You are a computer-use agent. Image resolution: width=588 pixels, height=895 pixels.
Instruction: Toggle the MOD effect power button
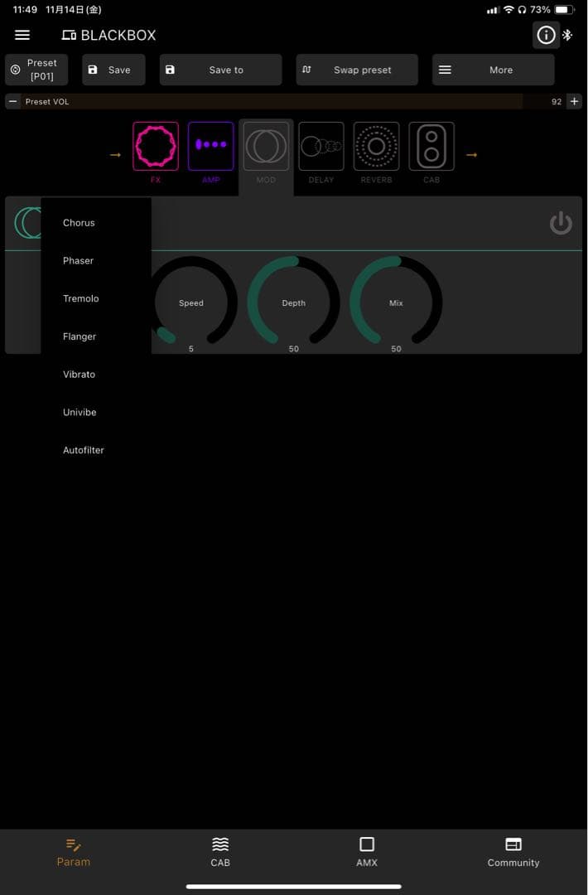[x=561, y=223]
